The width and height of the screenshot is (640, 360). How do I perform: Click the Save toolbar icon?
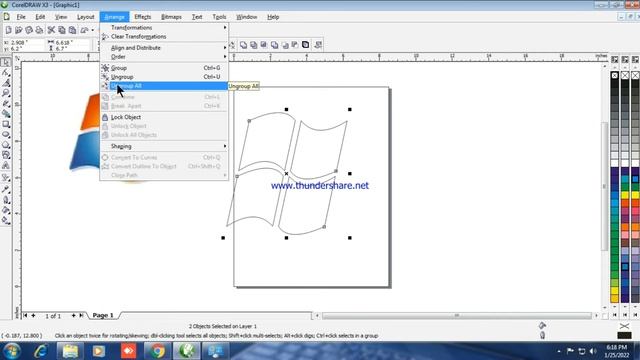pyautogui.click(x=29, y=30)
